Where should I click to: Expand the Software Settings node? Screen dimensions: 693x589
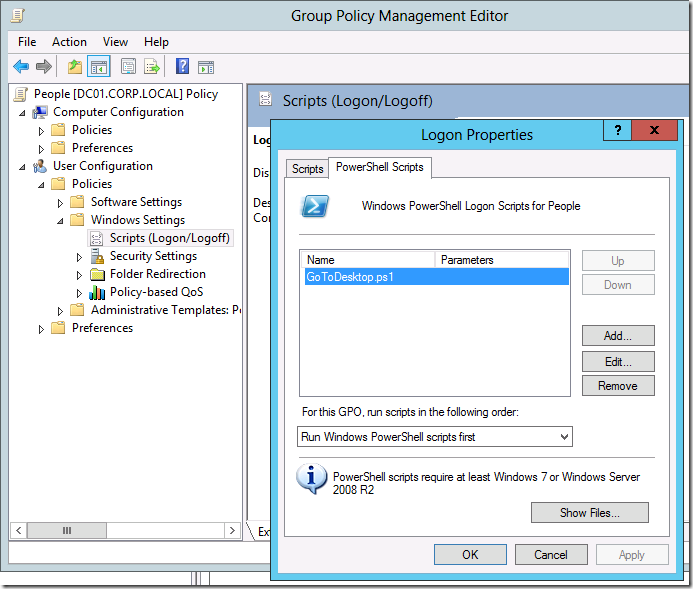click(x=61, y=202)
